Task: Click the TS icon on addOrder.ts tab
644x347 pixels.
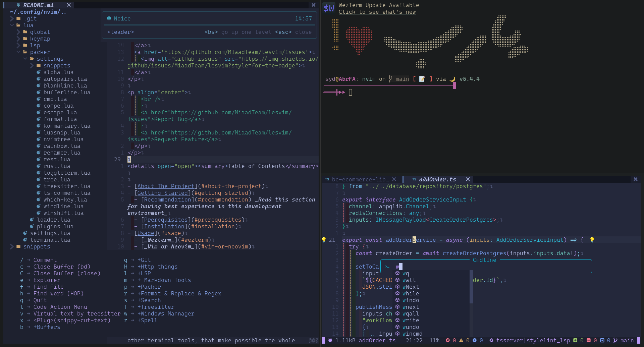Action: 414,179
